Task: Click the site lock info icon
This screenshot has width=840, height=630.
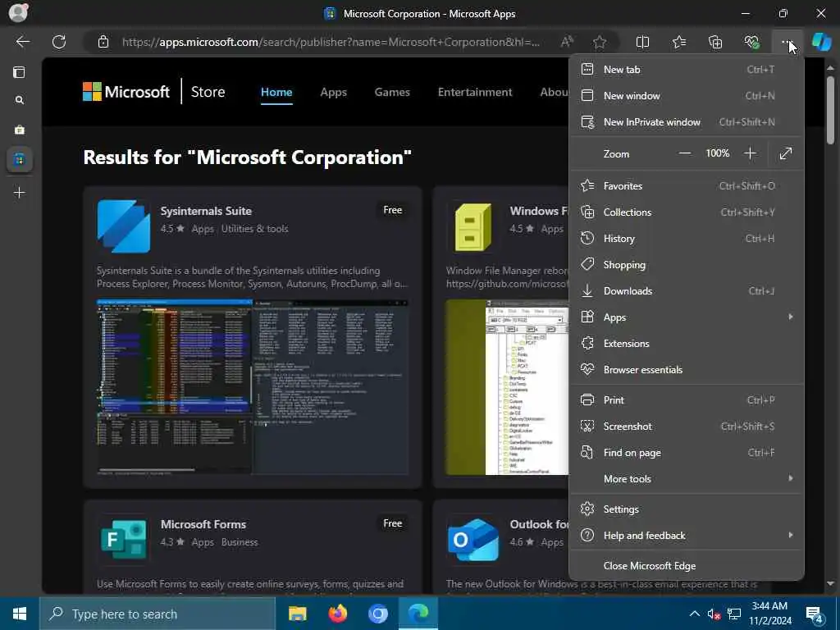Action: (103, 42)
